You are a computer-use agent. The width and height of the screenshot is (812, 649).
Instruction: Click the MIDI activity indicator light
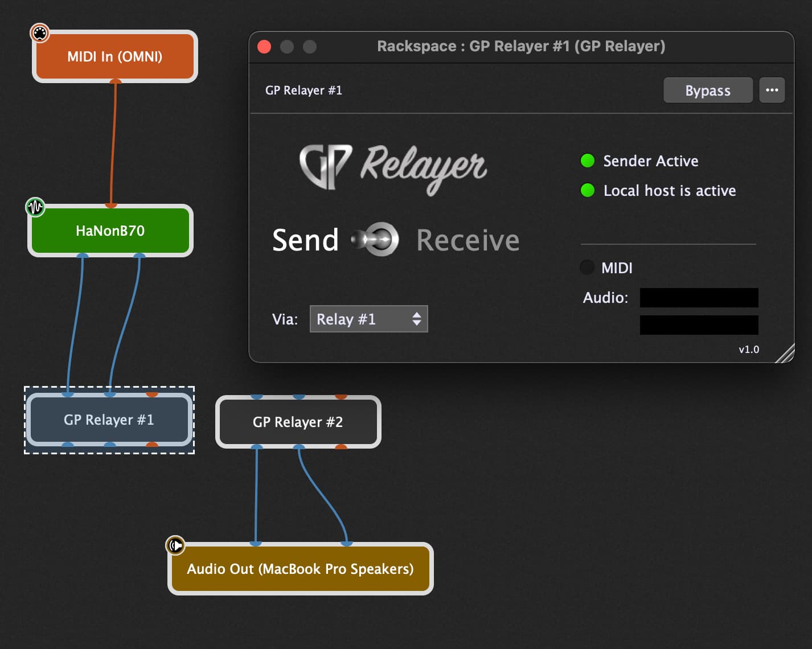point(587,267)
